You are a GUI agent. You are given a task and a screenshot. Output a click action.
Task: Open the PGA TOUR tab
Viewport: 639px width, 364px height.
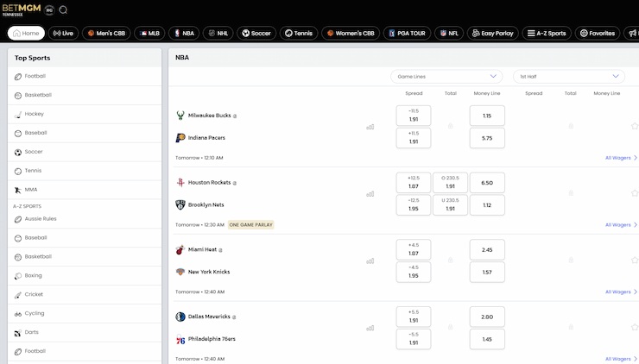pyautogui.click(x=407, y=34)
